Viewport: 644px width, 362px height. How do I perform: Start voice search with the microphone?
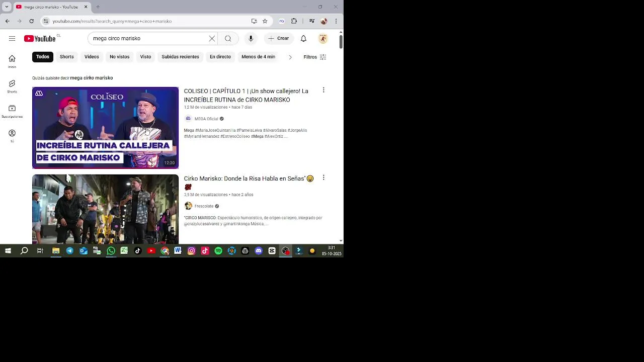pos(251,38)
